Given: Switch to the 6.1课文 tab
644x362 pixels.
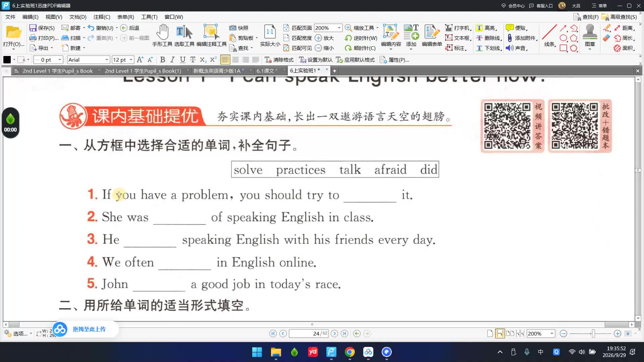Looking at the screenshot, I should click(x=265, y=71).
